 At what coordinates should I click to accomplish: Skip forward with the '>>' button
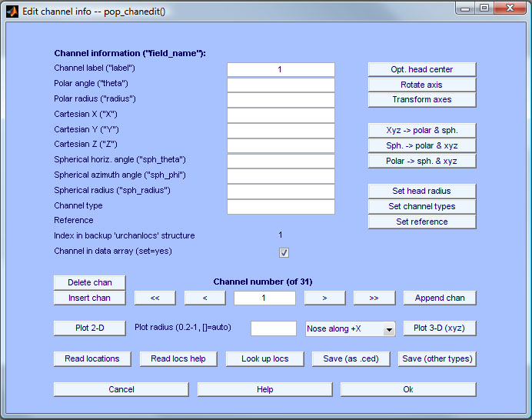[374, 298]
